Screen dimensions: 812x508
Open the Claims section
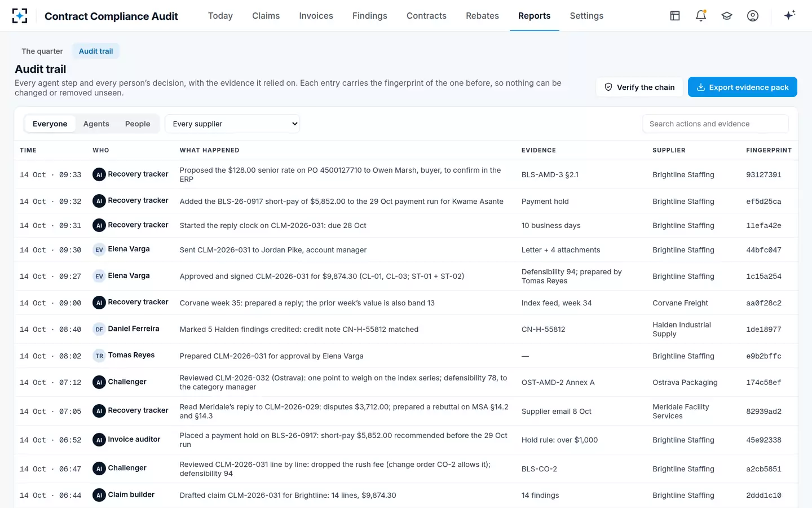[266, 16]
